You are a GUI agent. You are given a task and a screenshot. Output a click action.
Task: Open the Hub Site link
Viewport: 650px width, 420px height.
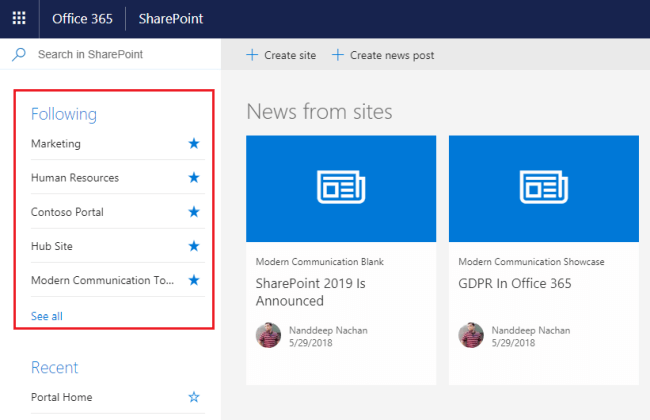tap(52, 246)
